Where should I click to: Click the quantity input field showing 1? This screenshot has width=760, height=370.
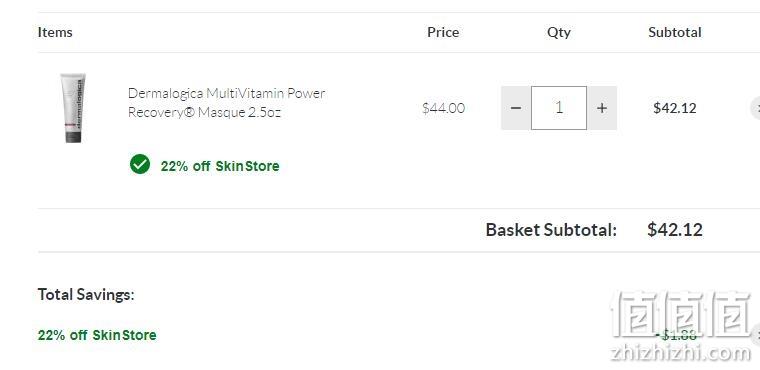[559, 108]
